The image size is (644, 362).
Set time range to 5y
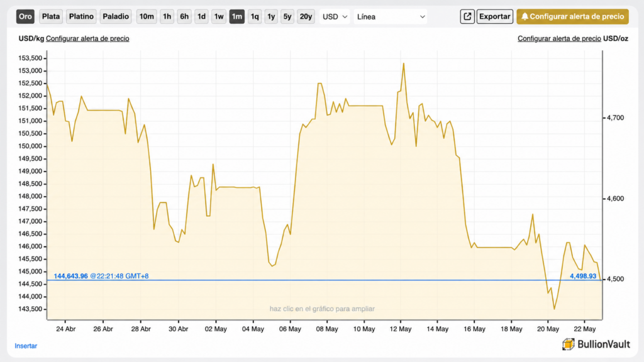[287, 17]
